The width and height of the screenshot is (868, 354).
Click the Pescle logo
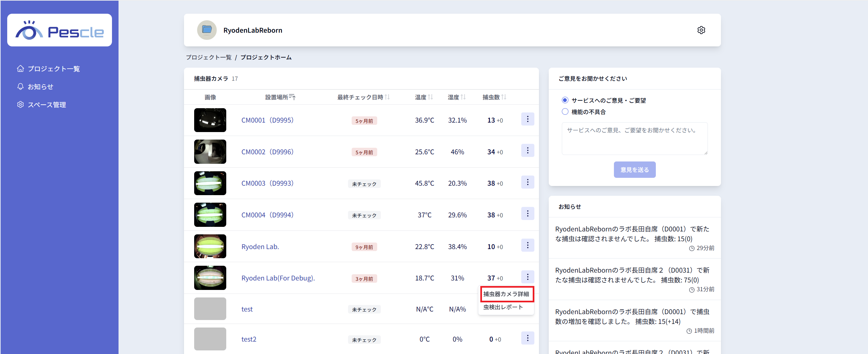60,30
